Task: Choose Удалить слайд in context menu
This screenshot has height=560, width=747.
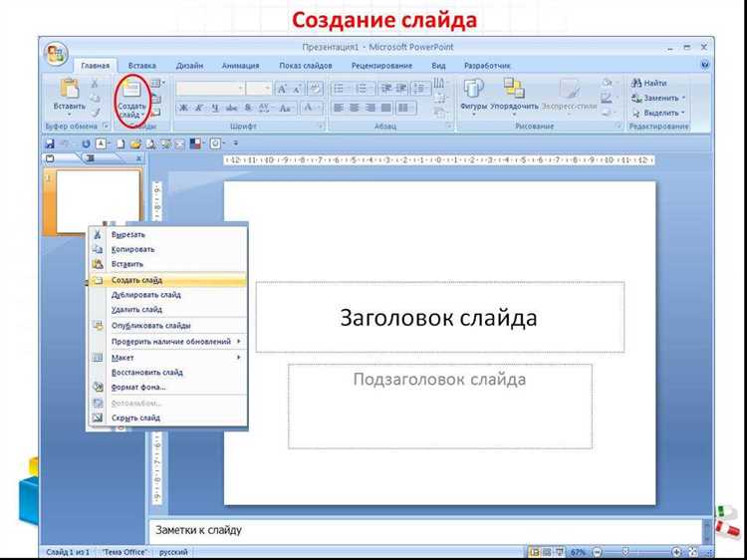Action: pos(168,310)
